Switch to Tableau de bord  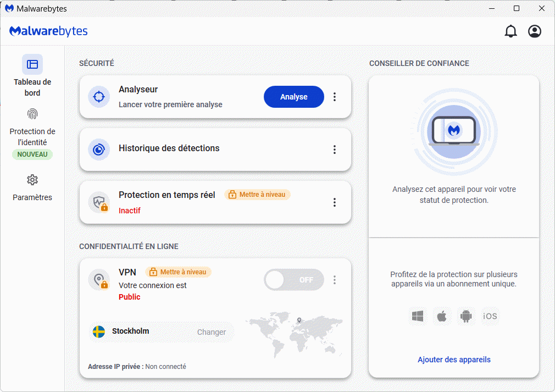pos(32,75)
